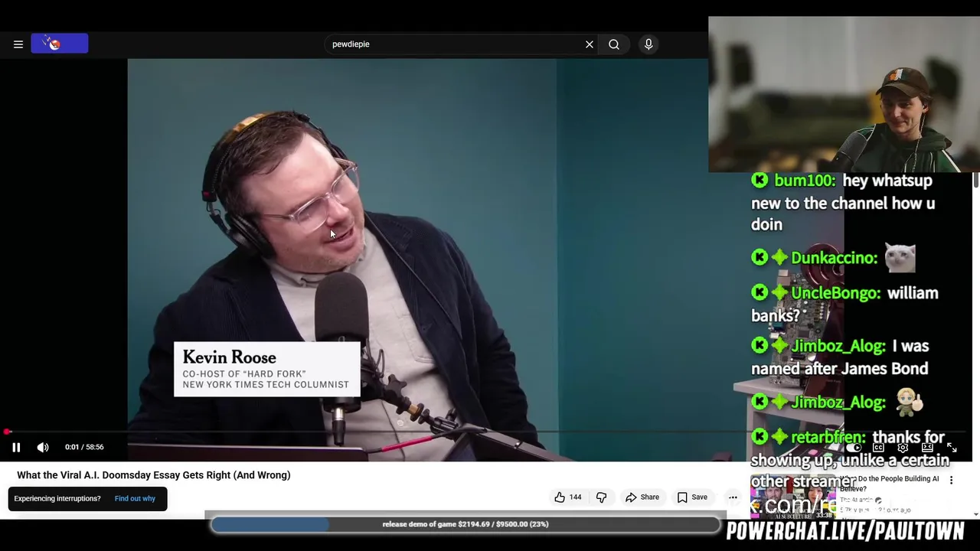Start voice search with the microphone
The height and width of the screenshot is (551, 980).
pyautogui.click(x=648, y=44)
